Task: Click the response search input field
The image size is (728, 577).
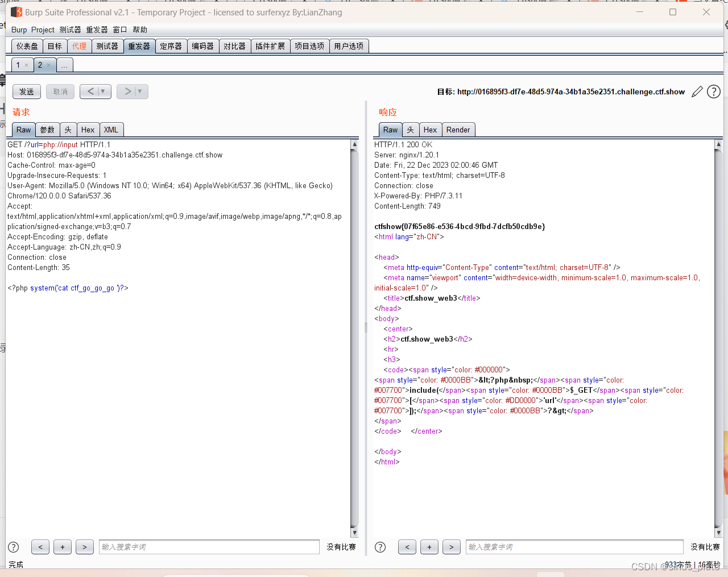Action: 574,547
